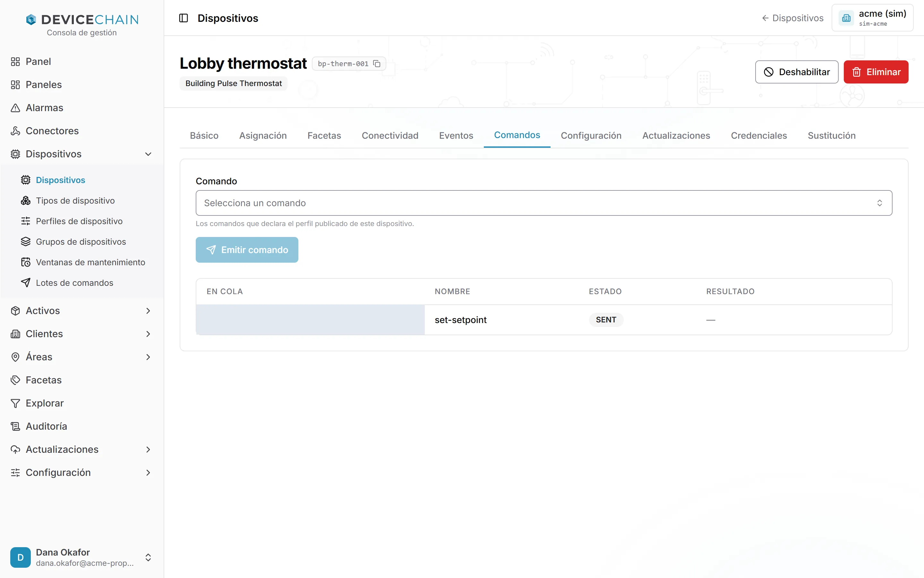This screenshot has height=578, width=924.
Task: Open Perfiles de dispositivo
Action: (87, 221)
